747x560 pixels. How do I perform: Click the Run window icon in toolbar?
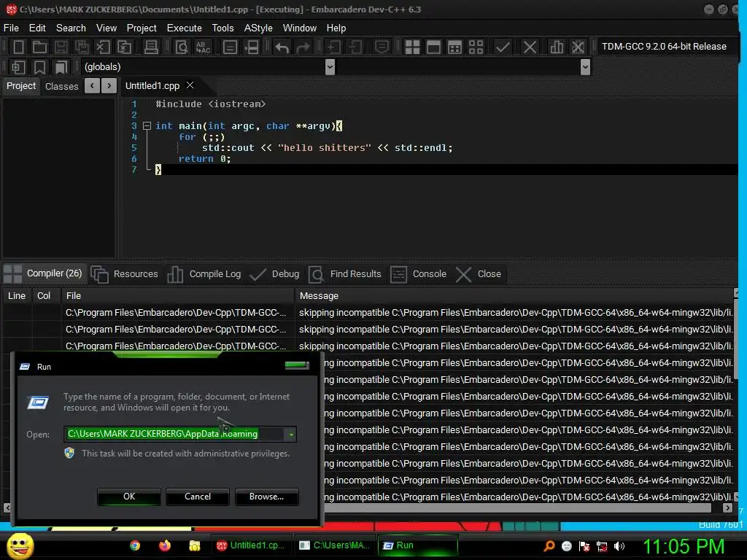[x=433, y=47]
